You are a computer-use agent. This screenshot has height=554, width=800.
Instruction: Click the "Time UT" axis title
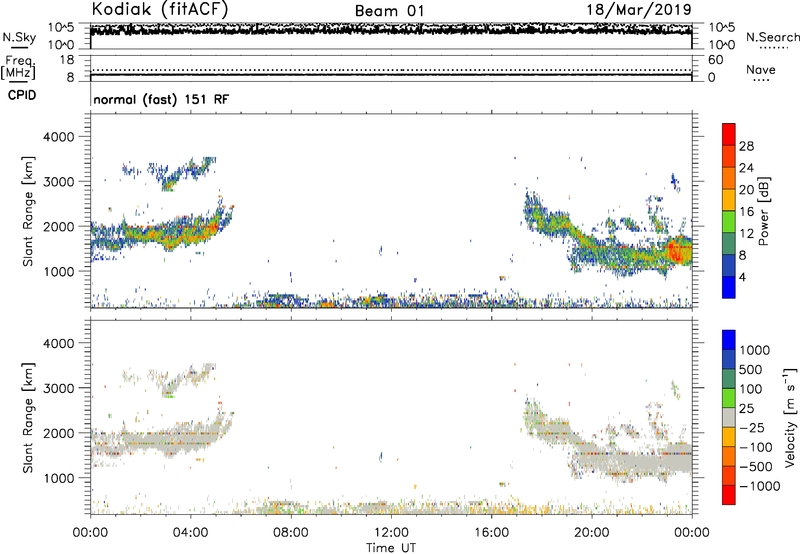coord(391,548)
